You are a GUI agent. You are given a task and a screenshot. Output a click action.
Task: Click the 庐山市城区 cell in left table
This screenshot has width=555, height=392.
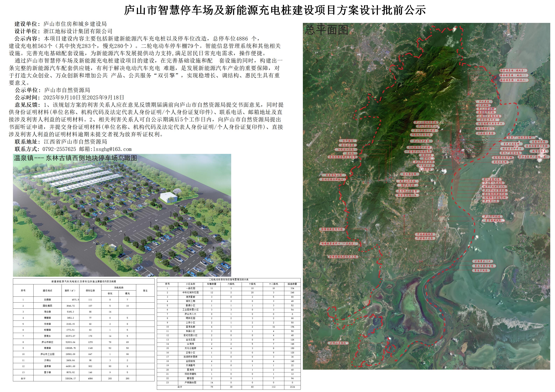(x=47, y=342)
